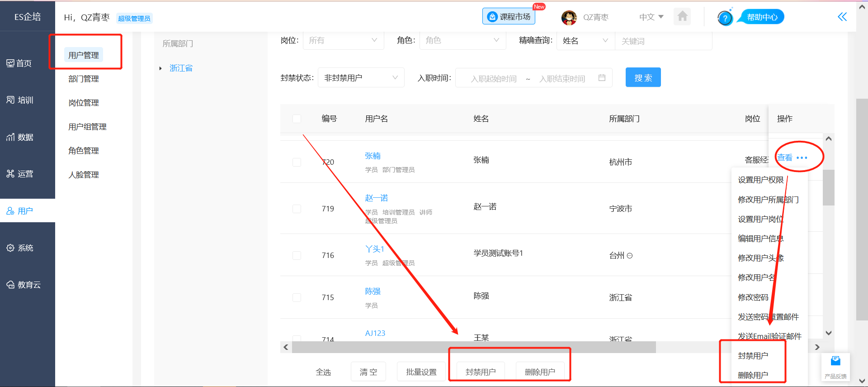Select the checkbox for user 715
Screen dimensions: 868x387
point(297,297)
